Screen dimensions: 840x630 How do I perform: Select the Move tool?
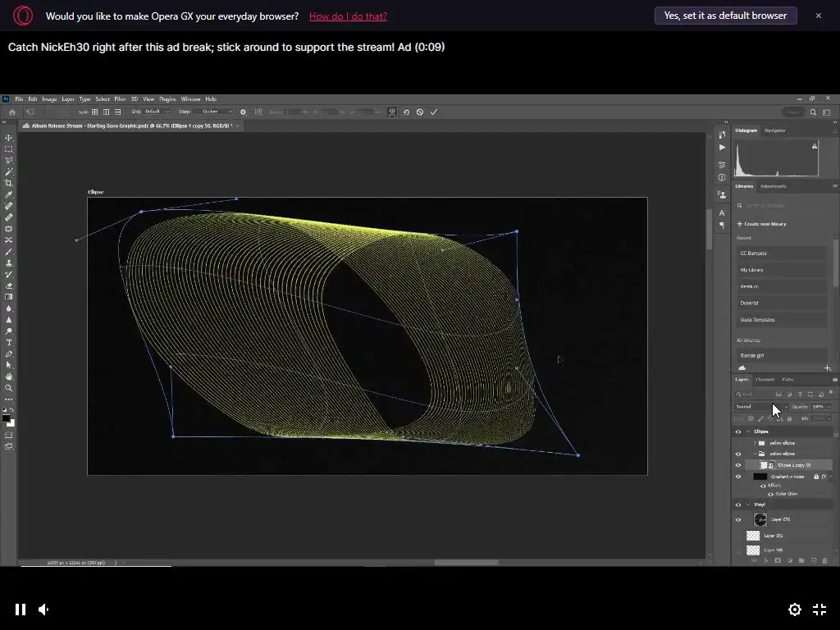(8, 138)
